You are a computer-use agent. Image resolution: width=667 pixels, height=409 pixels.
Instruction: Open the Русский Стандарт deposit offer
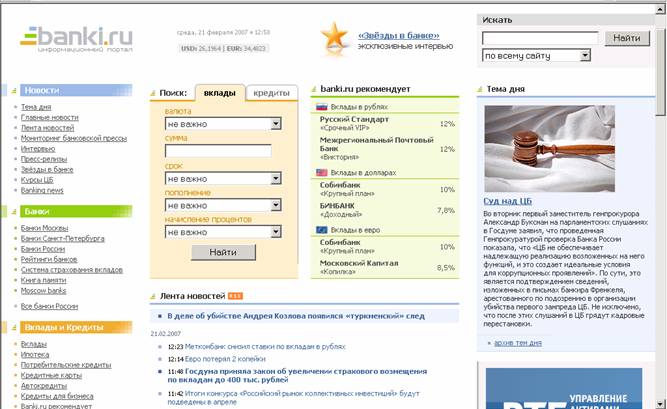(354, 120)
